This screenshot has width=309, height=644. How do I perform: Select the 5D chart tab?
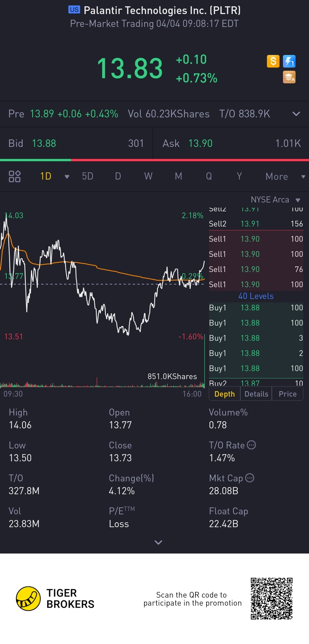pyautogui.click(x=88, y=176)
